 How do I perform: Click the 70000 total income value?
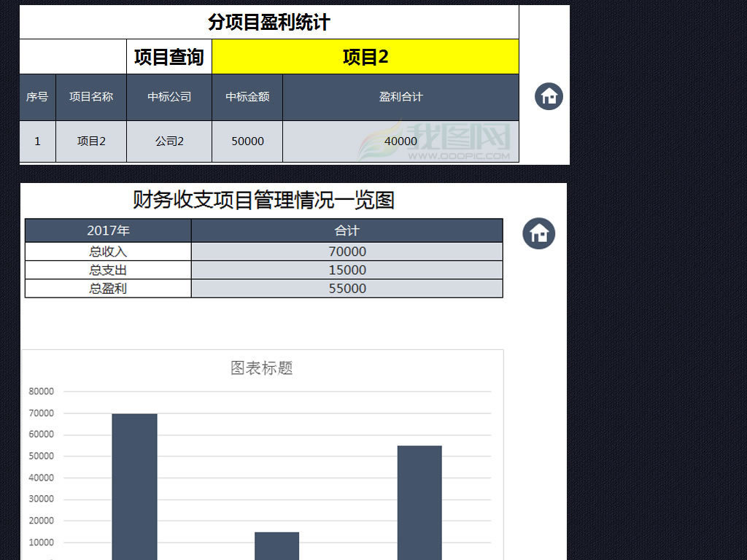pyautogui.click(x=347, y=252)
